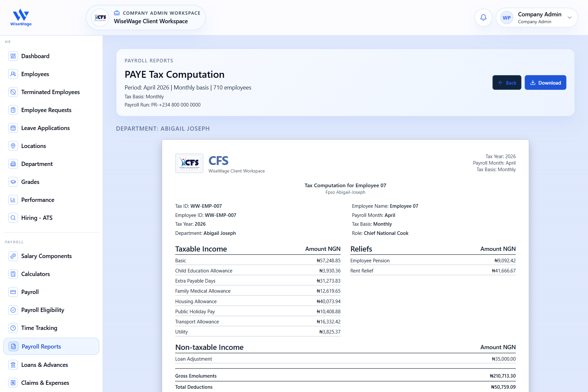Select Child Education Allowance amount ₦3,930.36
Viewport: 588px width, 392px height.
pos(330,271)
